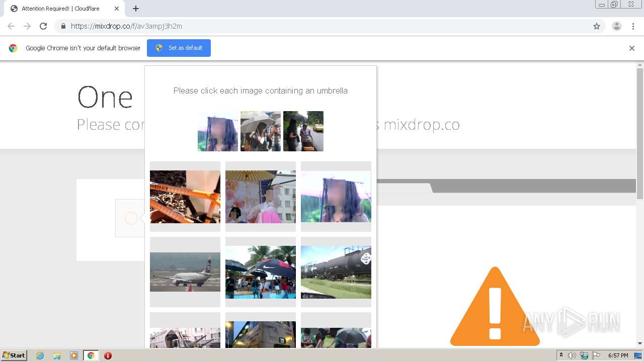
Task: Open the media player taskbar icon
Action: [74, 355]
